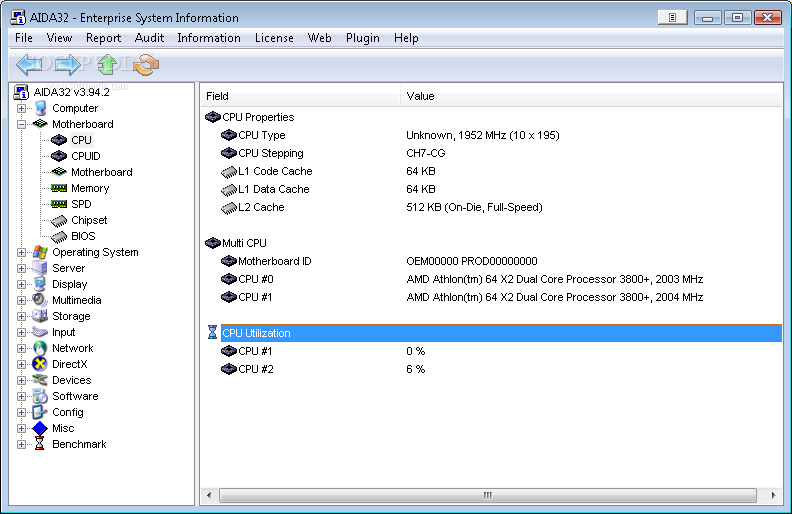Screen dimensions: 792x514
Task: Click the Devices icon in tree
Action: coord(40,380)
